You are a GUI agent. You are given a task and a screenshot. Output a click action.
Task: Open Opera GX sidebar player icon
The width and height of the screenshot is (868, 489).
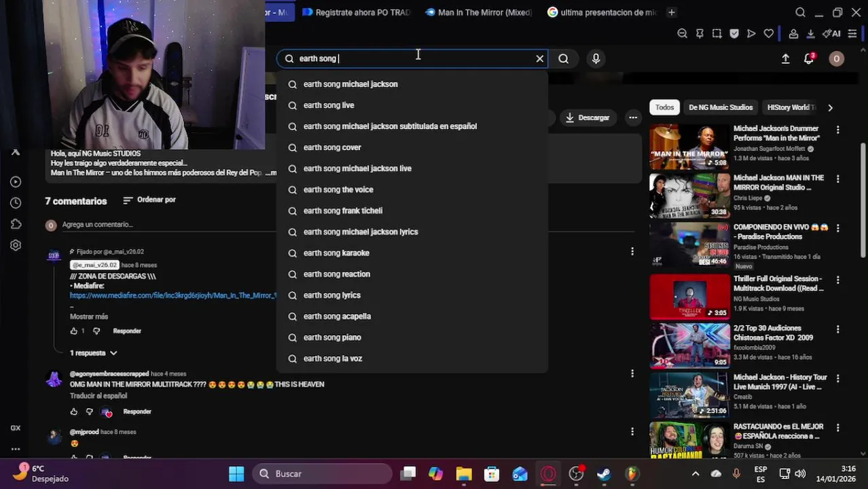16,181
